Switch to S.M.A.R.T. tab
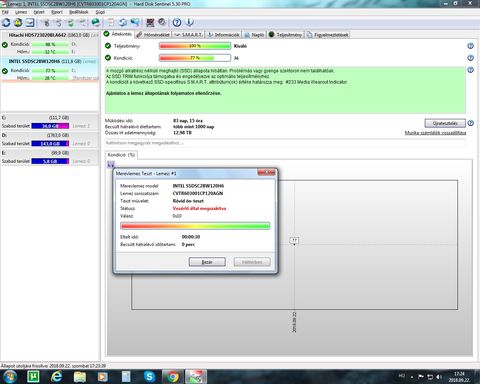The width and height of the screenshot is (480, 384). pyautogui.click(x=188, y=35)
